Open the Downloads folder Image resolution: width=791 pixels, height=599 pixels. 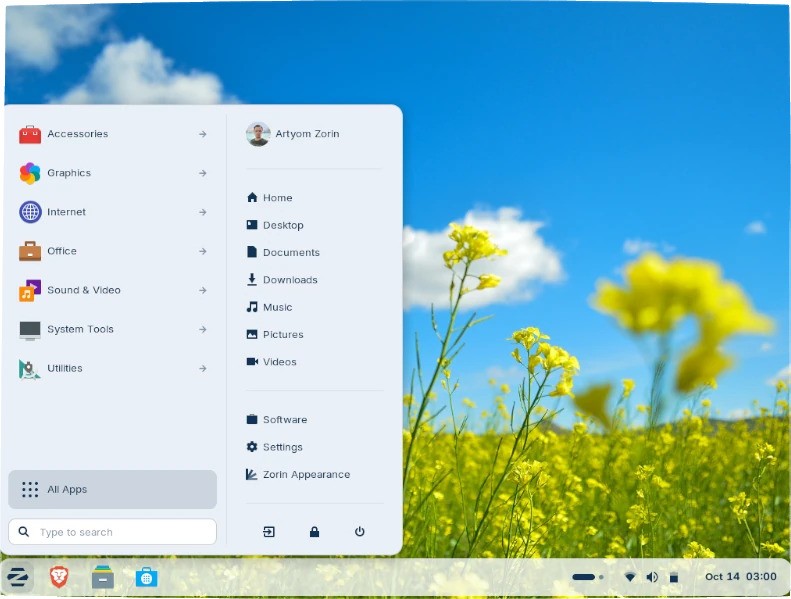pos(289,280)
